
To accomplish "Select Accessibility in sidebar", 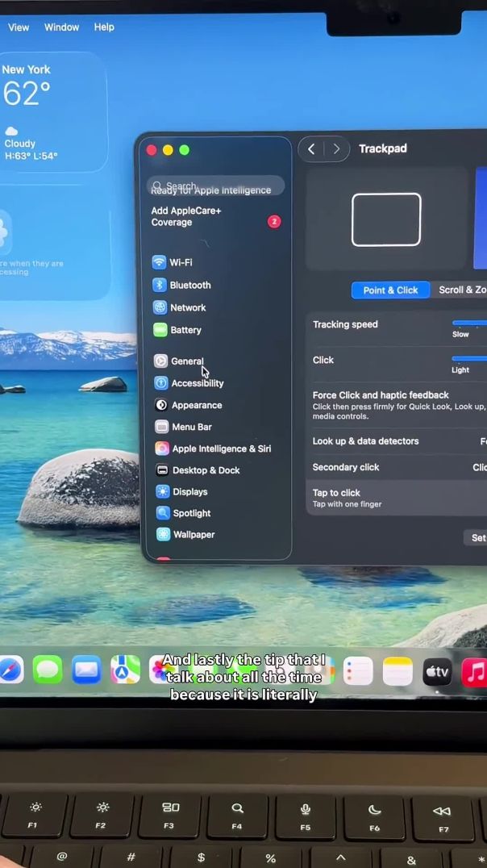I will point(197,383).
